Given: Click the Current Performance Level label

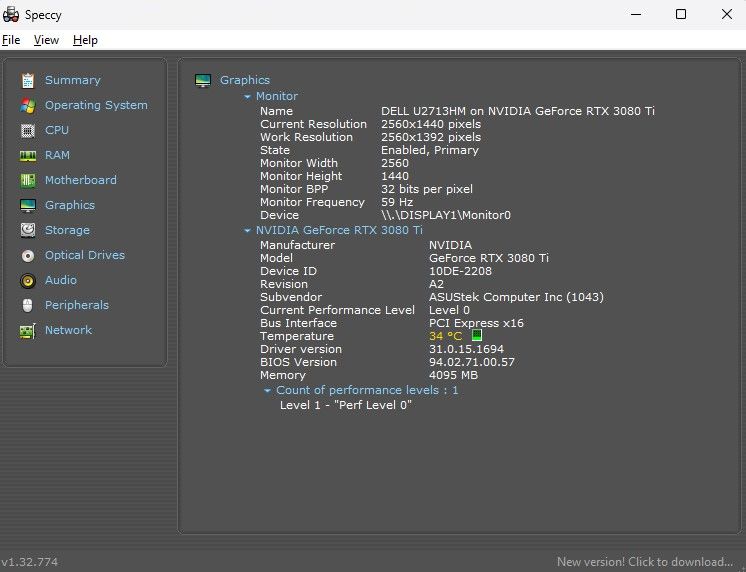Looking at the screenshot, I should click(x=337, y=310).
